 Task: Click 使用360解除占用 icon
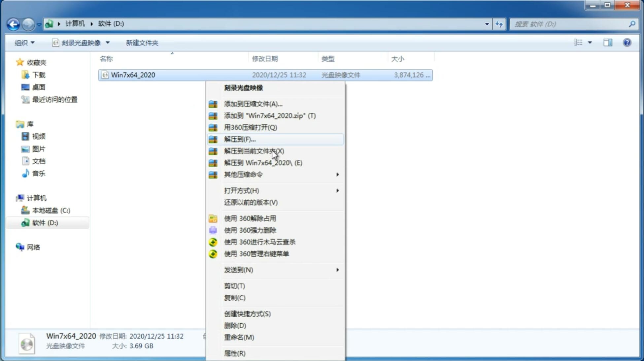point(212,218)
